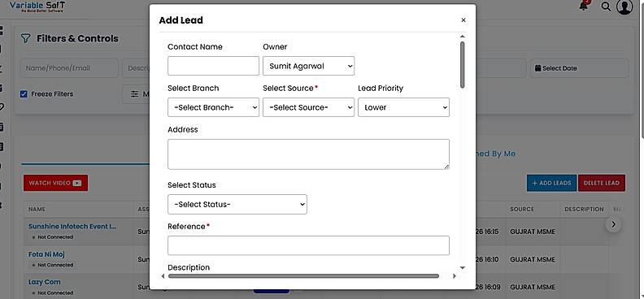
Task: Click the dialog scroll left arrow
Action: [x=163, y=276]
